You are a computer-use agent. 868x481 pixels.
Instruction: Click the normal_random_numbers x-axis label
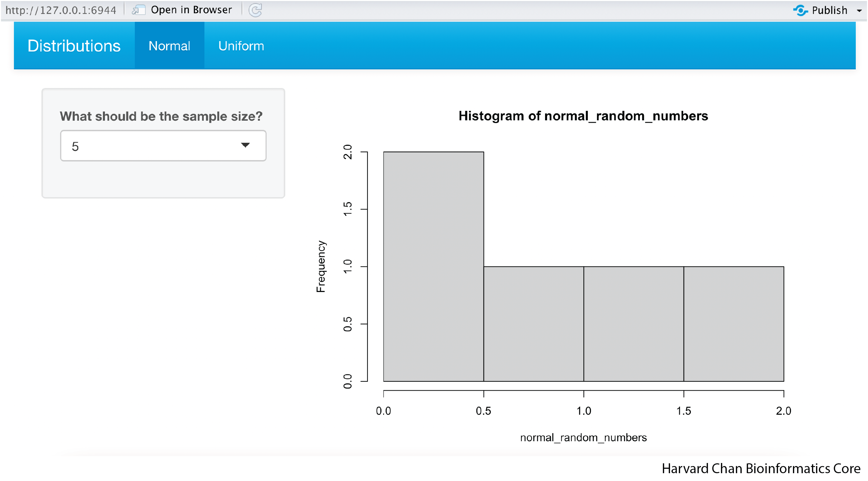pos(583,437)
